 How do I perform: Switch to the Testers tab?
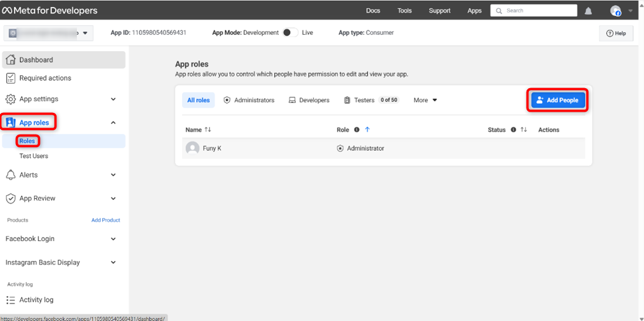(371, 100)
